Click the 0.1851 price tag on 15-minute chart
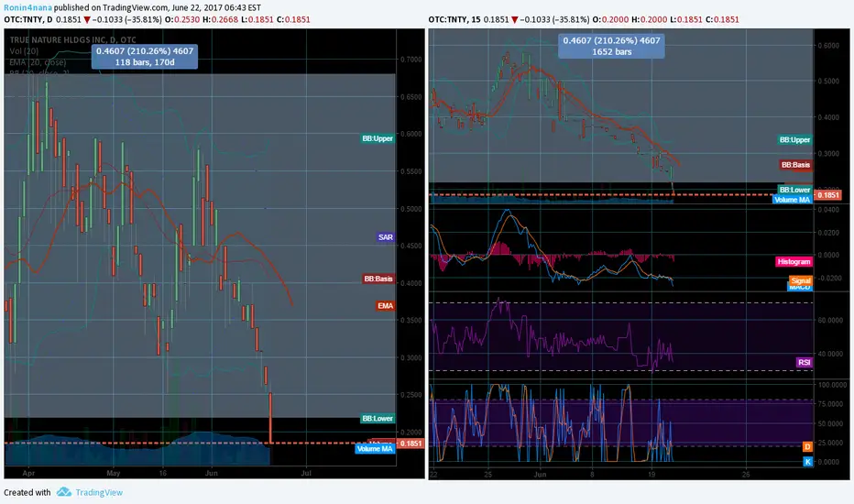This screenshot has height=504, width=854. 827,195
